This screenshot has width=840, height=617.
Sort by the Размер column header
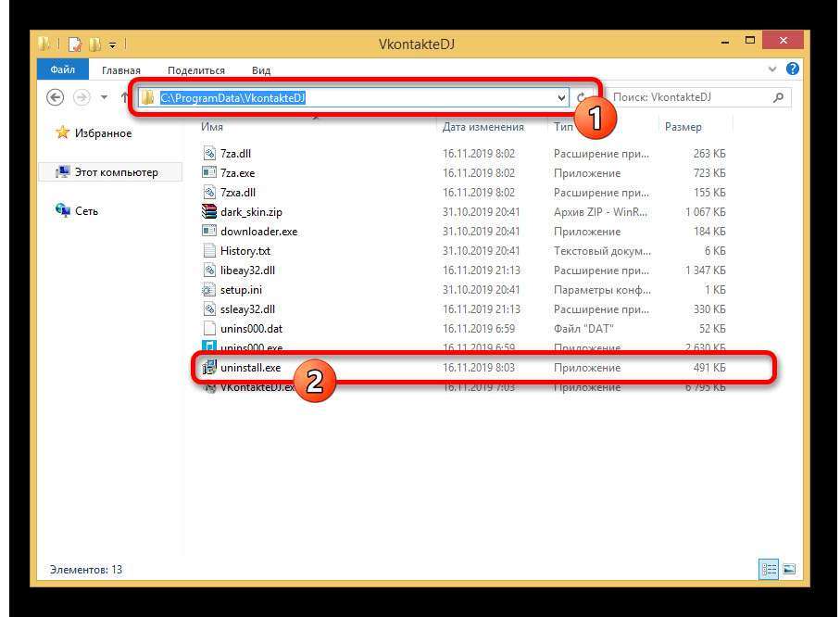click(x=683, y=127)
